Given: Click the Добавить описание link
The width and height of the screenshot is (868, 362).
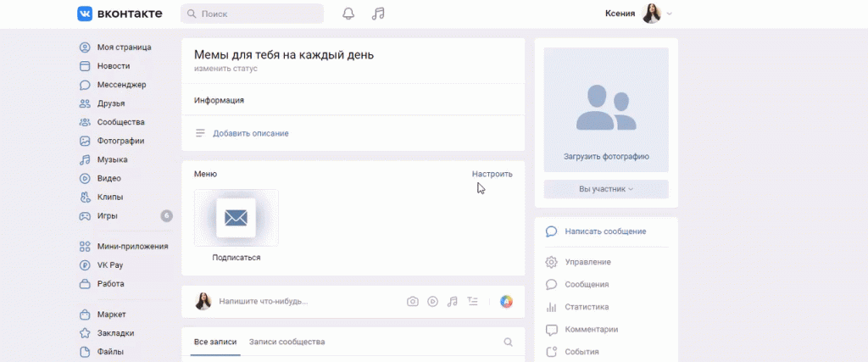Looking at the screenshot, I should (x=250, y=133).
